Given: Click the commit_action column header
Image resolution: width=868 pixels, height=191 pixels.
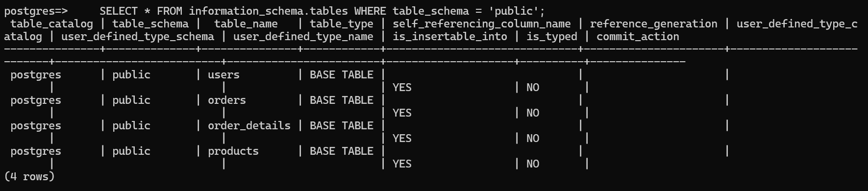Looking at the screenshot, I should click(x=638, y=36).
